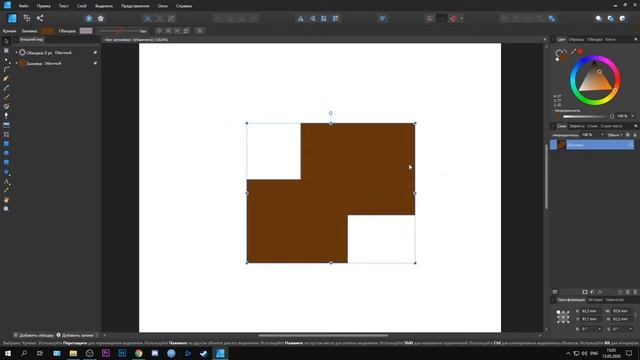Select the Node tool
This screenshot has width=640, height=360.
(x=6, y=60)
